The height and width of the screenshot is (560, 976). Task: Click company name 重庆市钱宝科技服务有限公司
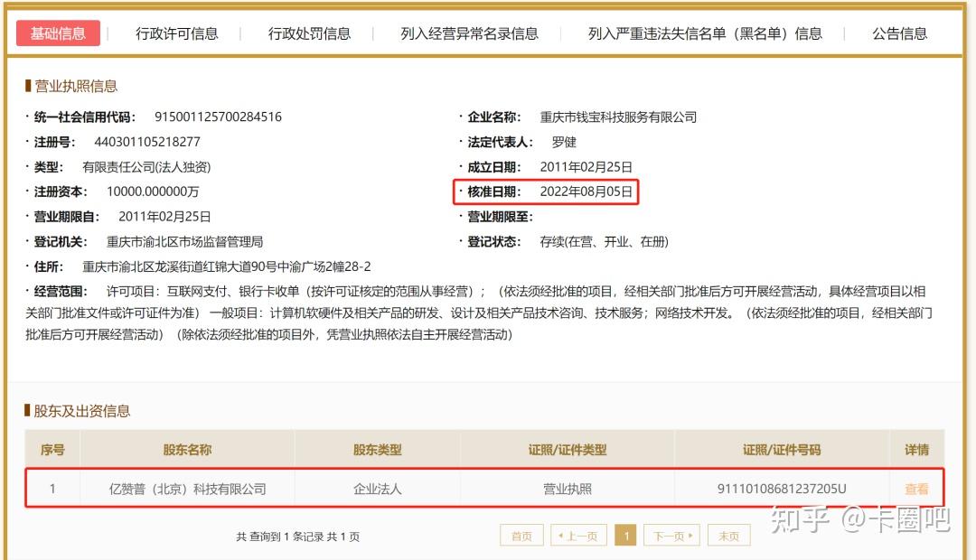click(x=618, y=117)
